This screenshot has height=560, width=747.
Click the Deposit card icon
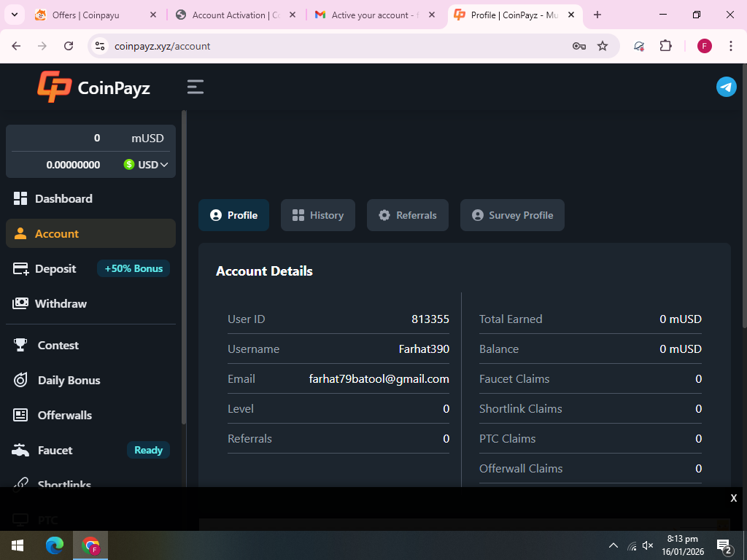(20, 268)
